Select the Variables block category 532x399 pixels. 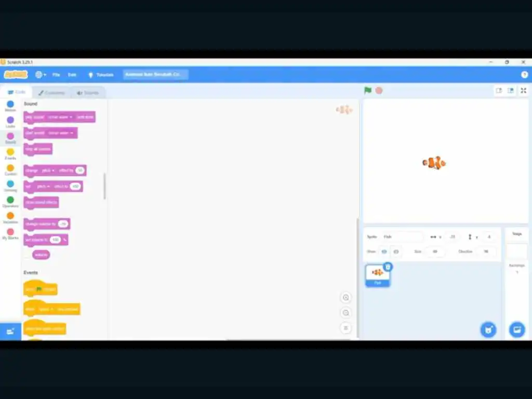(x=10, y=218)
